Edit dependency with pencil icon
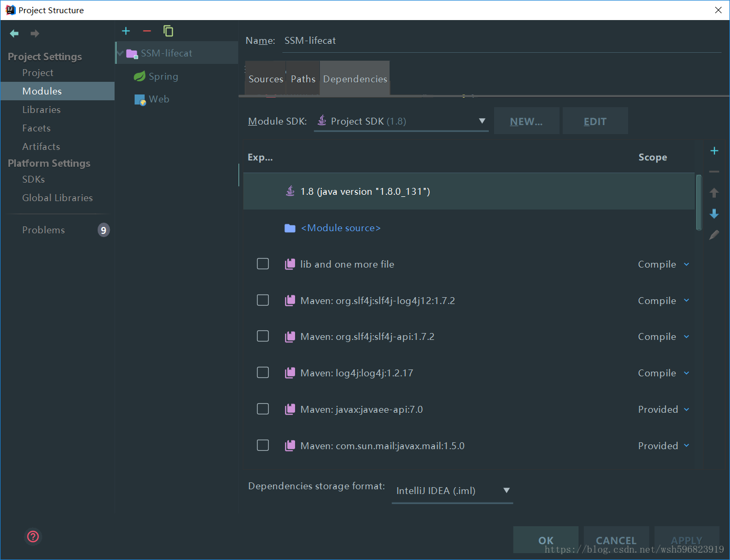Screen dimensions: 730x560 [x=714, y=235]
